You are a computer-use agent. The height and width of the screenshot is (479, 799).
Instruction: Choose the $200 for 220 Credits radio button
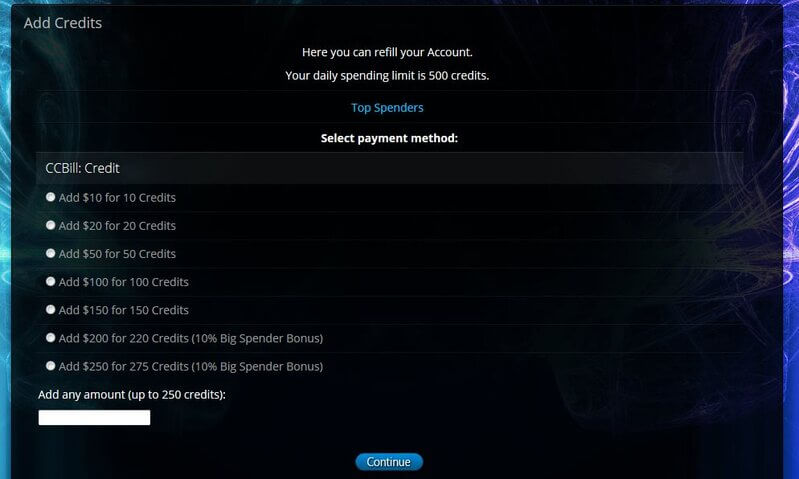pos(50,337)
